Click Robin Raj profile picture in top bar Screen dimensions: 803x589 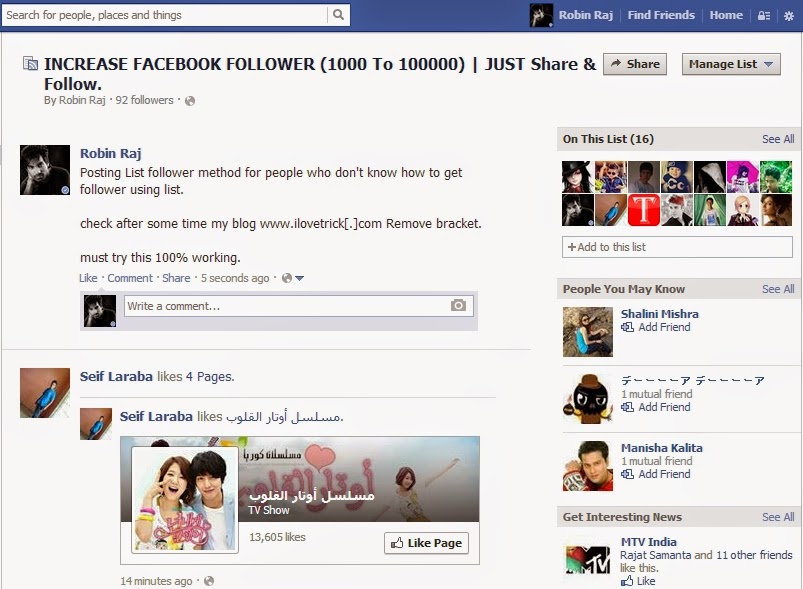click(541, 15)
